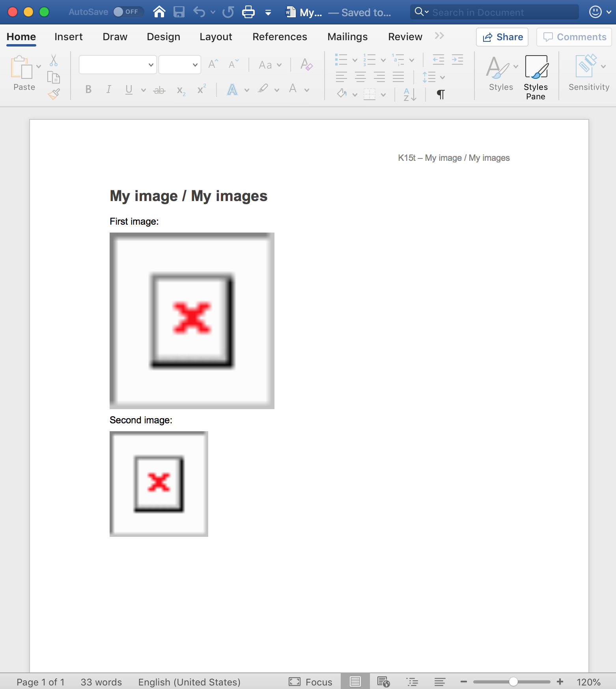The height and width of the screenshot is (689, 616).
Task: Toggle the AutoSave switch
Action: coord(127,12)
